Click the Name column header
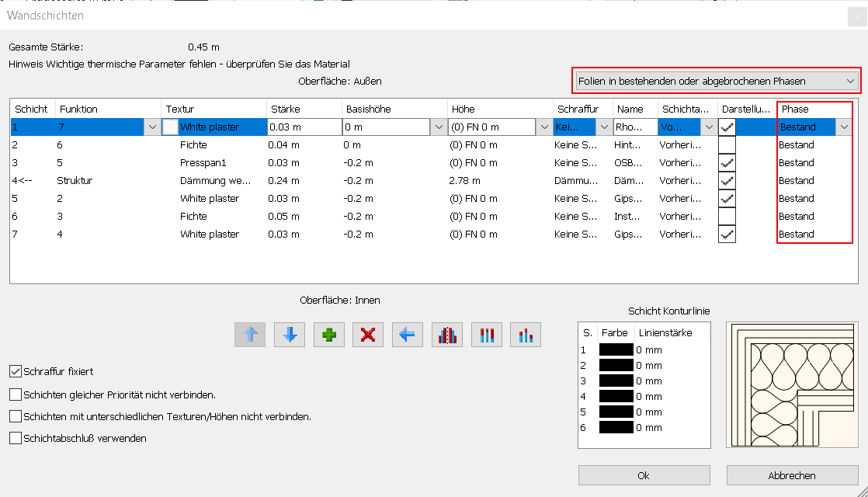The image size is (868, 497). (635, 109)
